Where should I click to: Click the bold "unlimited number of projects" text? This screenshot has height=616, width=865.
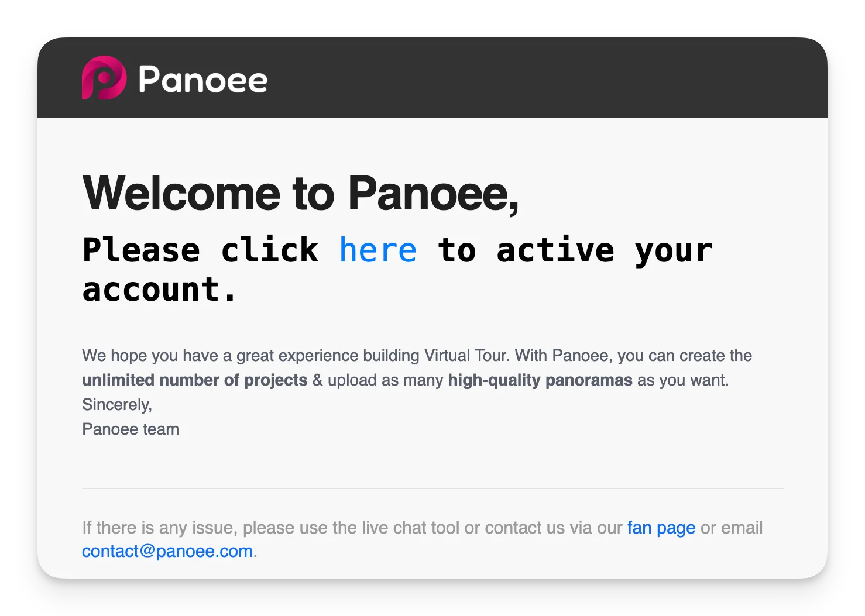tap(194, 380)
